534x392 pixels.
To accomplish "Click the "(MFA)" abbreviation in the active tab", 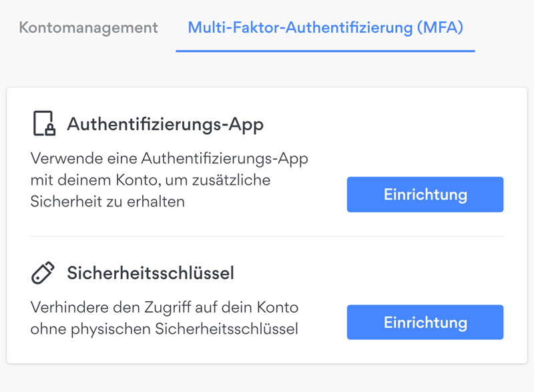I will point(439,27).
